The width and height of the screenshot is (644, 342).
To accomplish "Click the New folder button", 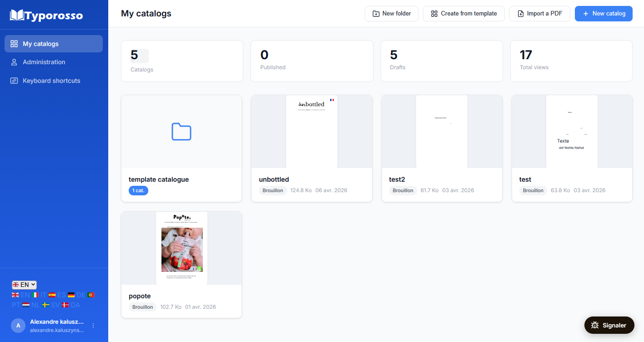I will coord(391,14).
